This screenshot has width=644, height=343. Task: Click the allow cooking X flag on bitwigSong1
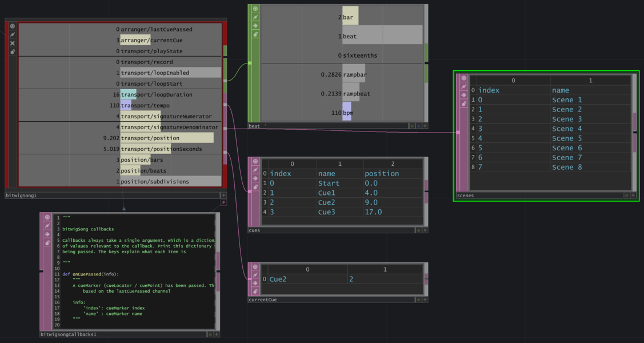click(x=13, y=43)
